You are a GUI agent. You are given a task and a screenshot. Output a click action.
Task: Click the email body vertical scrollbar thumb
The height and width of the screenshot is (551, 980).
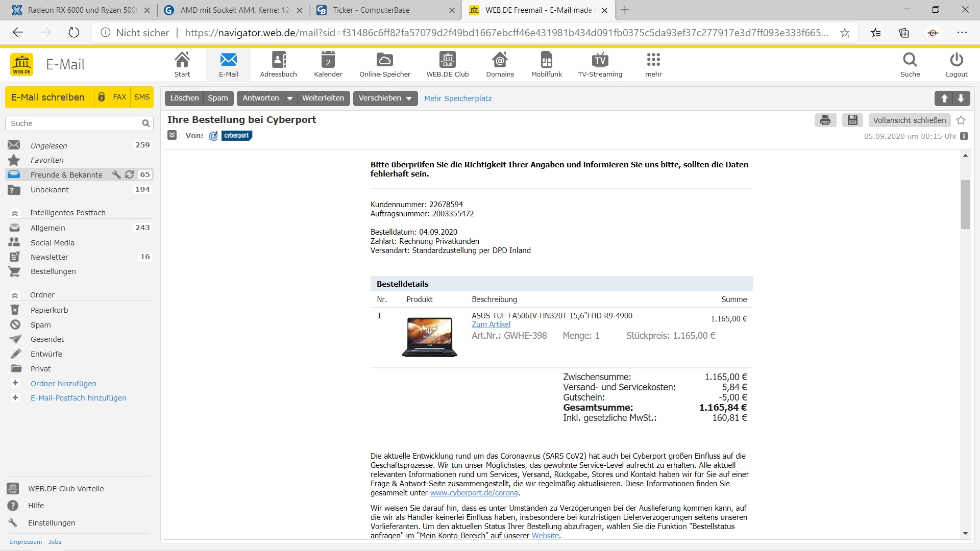click(x=965, y=204)
